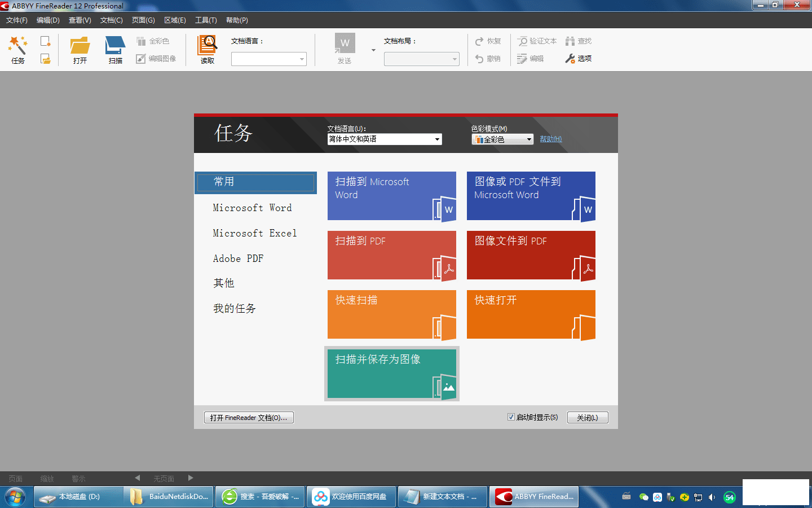Click the 扫描 scanner toolbar icon

pyautogui.click(x=115, y=50)
